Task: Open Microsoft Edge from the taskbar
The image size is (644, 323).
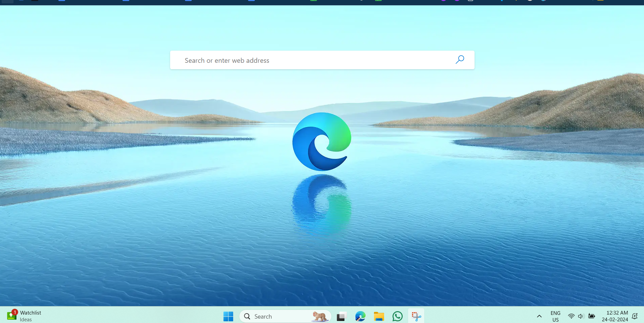Action: point(360,316)
